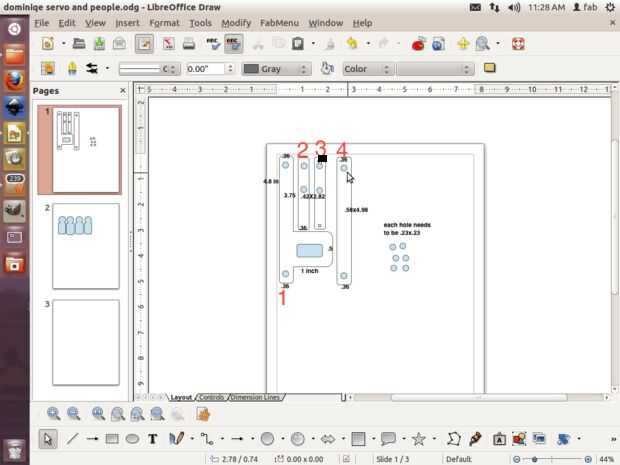The height and width of the screenshot is (465, 620).
Task: Zoom In using the bottom zoom toolbar
Action: tap(53, 414)
